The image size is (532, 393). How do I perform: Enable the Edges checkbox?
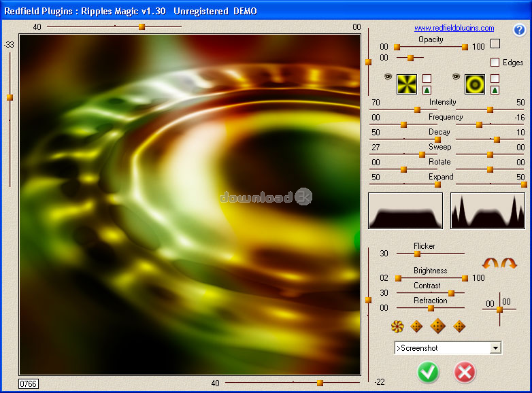495,63
